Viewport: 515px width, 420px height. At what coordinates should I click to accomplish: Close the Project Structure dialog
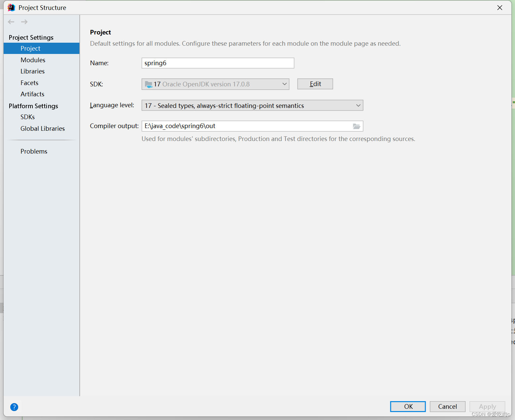click(x=499, y=8)
